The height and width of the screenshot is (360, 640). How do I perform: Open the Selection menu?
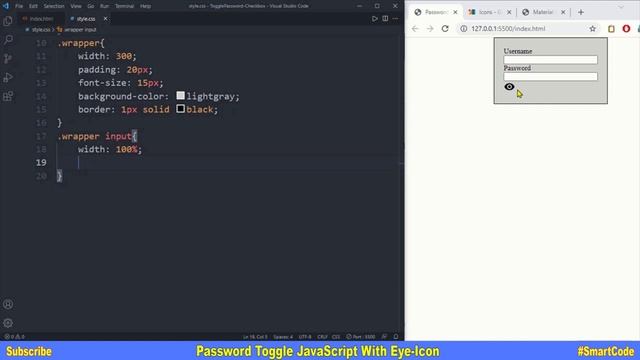(x=54, y=6)
